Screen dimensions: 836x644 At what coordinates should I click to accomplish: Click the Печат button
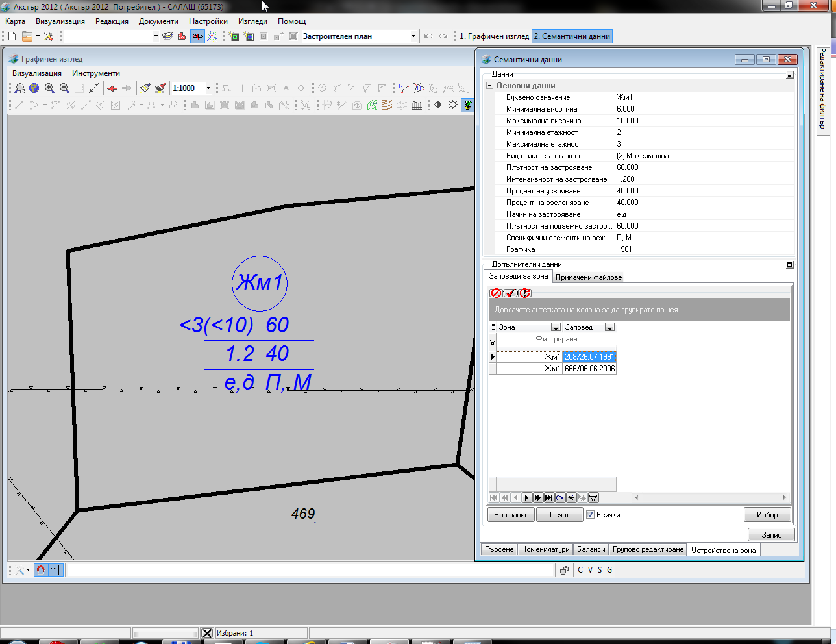pyautogui.click(x=559, y=515)
